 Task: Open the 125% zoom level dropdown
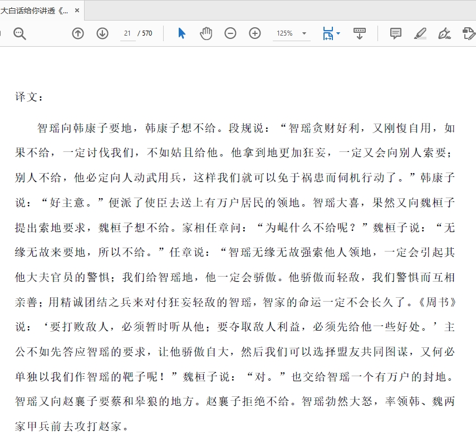pos(305,33)
